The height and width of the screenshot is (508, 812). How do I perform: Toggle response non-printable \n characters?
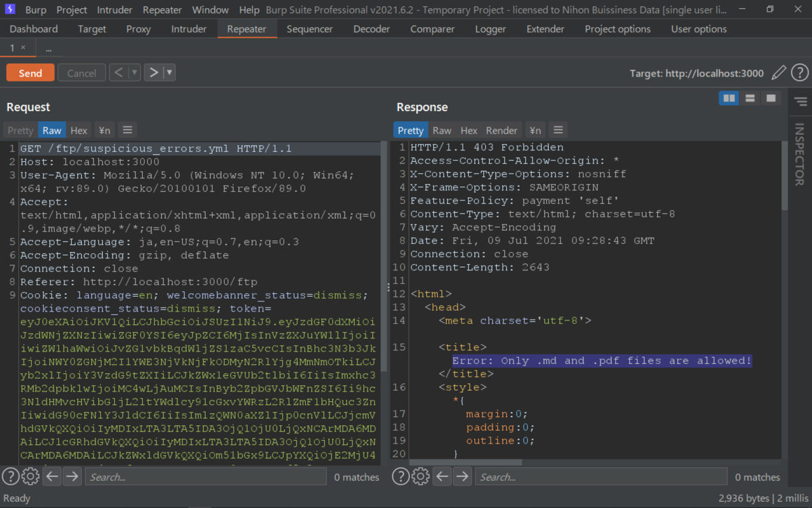pyautogui.click(x=535, y=130)
